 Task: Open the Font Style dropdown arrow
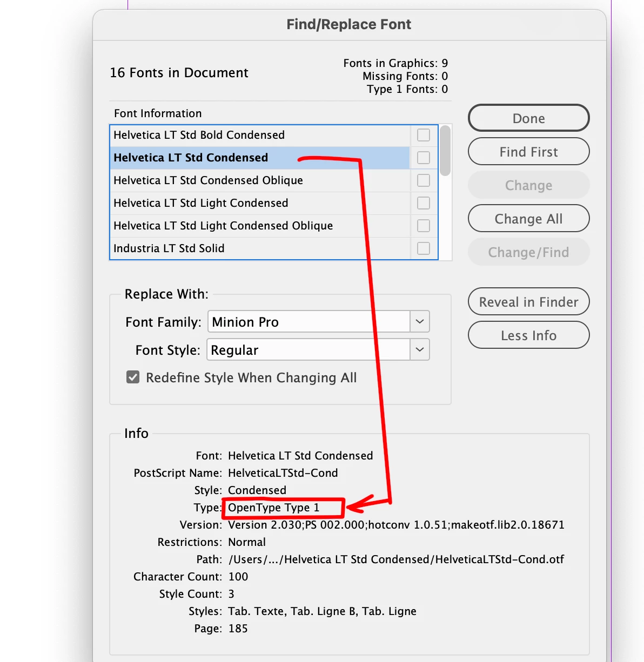420,349
